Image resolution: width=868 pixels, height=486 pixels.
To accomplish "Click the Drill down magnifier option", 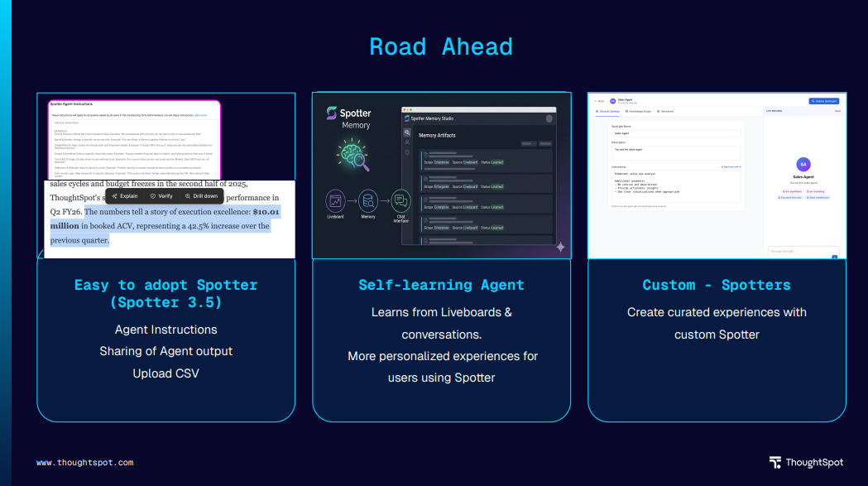I will tap(199, 196).
